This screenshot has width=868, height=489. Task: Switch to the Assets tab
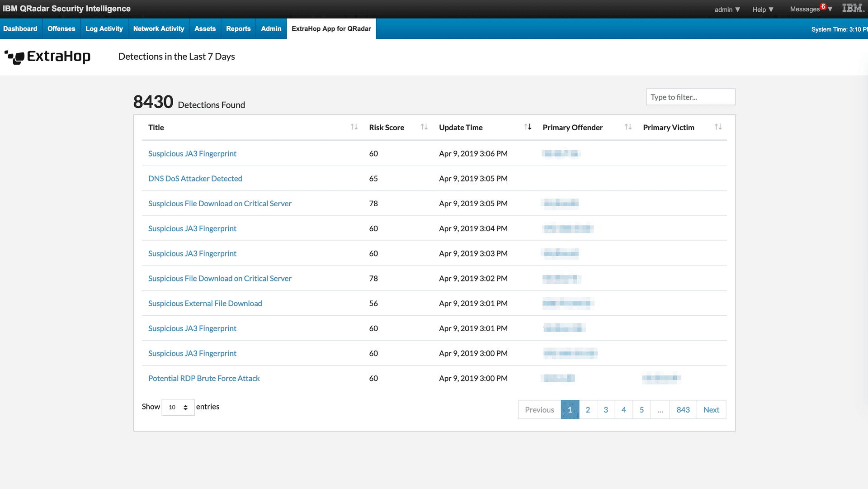point(205,28)
